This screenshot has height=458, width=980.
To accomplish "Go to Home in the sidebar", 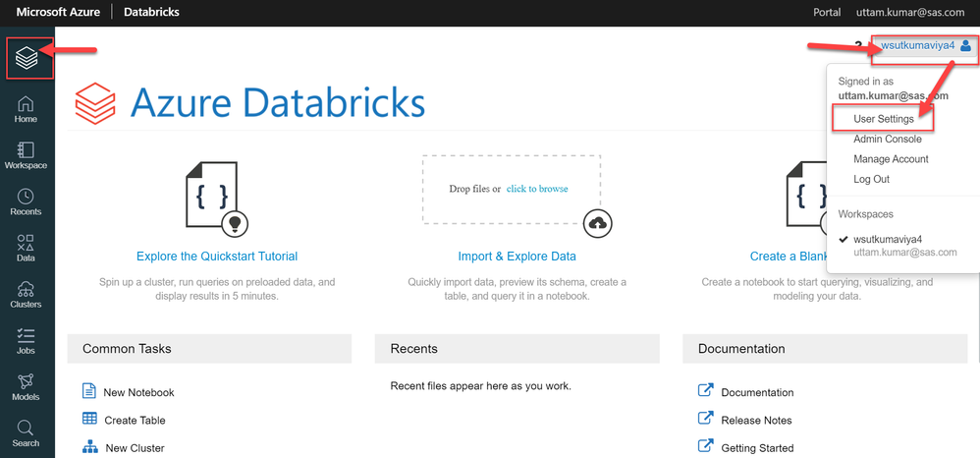I will [26, 109].
